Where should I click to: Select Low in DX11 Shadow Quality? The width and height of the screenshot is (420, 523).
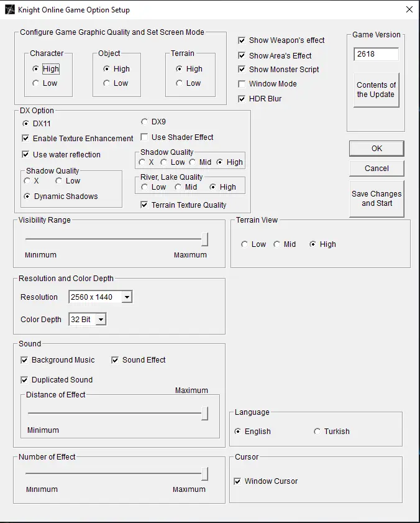[58, 181]
